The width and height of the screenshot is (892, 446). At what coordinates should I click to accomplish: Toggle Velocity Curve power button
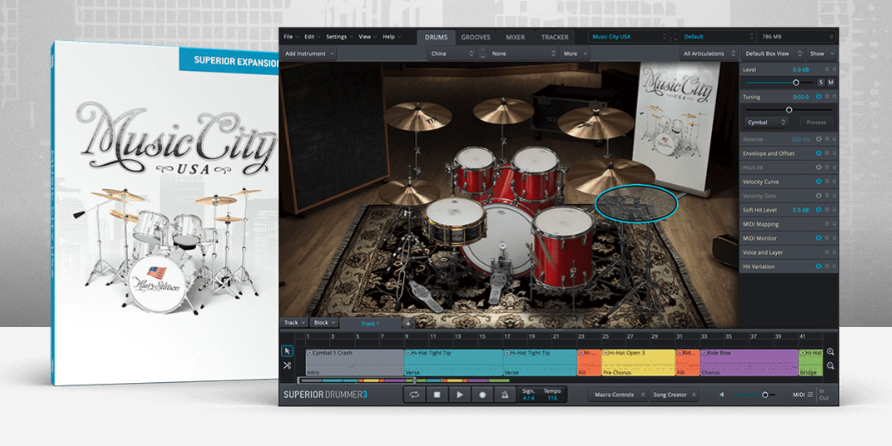[819, 181]
